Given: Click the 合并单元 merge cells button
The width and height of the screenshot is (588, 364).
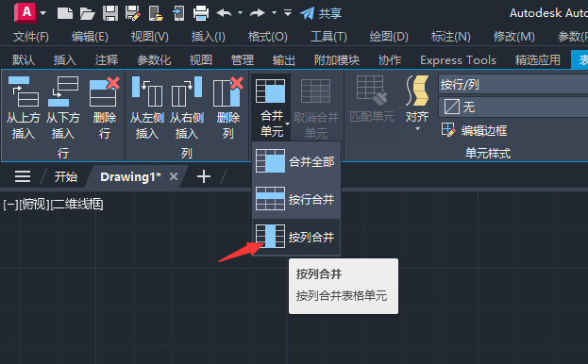Looking at the screenshot, I should pyautogui.click(x=271, y=107).
